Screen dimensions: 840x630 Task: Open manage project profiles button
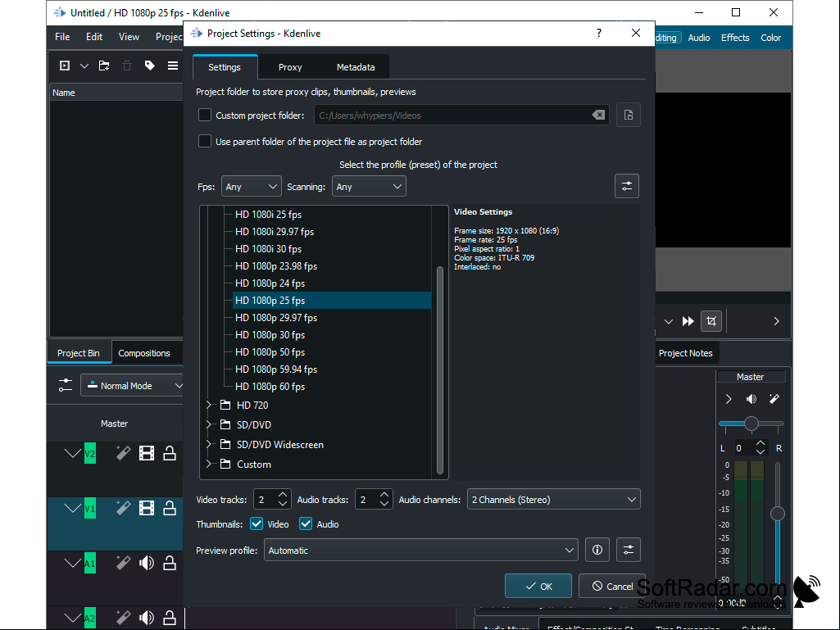point(627,187)
